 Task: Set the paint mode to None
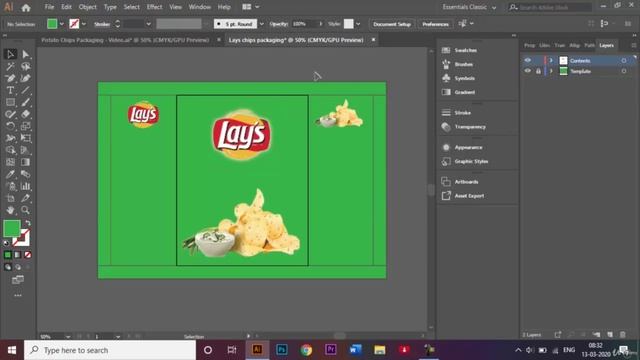tap(28, 255)
